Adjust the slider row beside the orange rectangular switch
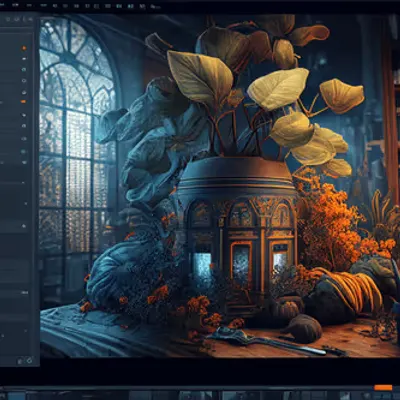 pos(10,101)
